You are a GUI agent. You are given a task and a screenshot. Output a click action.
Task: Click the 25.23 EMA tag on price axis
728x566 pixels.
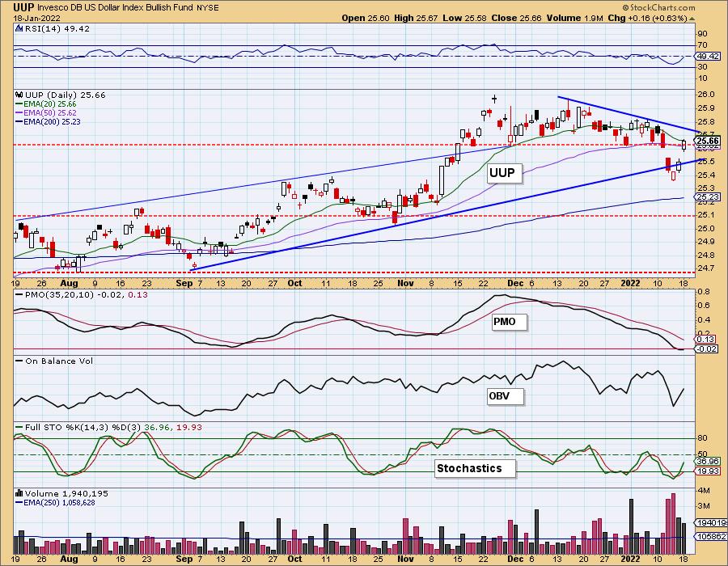(x=708, y=197)
